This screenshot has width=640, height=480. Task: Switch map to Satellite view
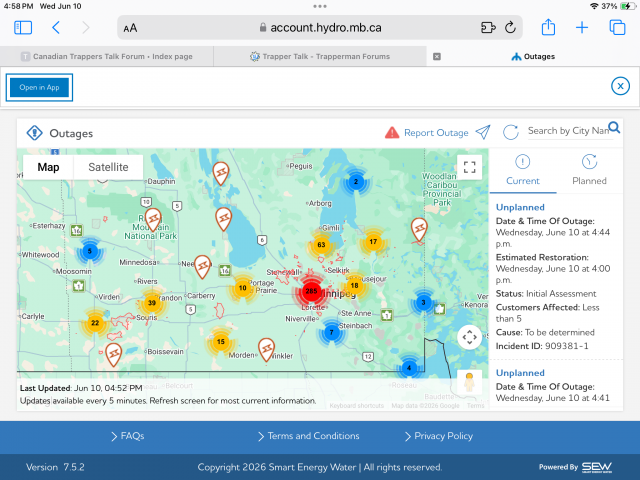[x=108, y=167]
